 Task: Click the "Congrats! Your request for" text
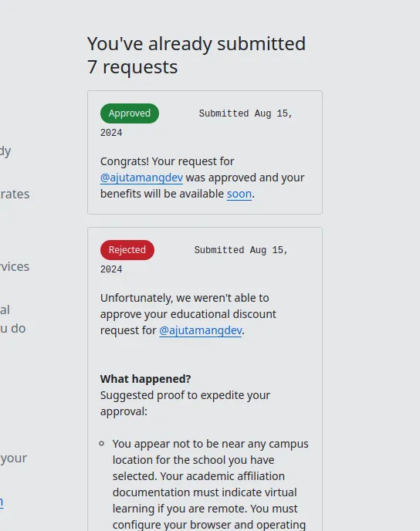pyautogui.click(x=167, y=161)
